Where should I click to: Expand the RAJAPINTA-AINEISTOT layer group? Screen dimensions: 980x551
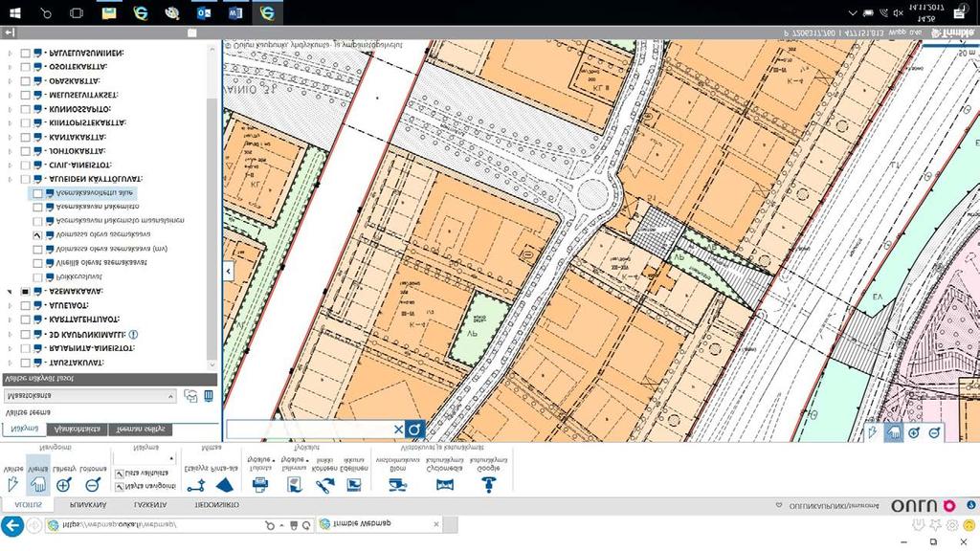click(x=10, y=348)
